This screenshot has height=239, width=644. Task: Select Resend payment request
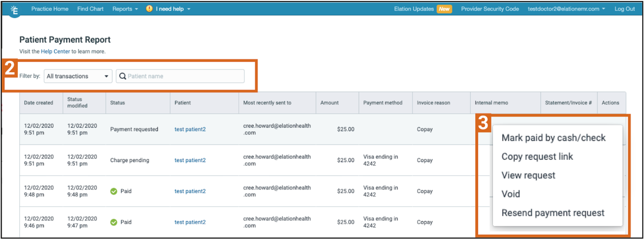coord(553,213)
